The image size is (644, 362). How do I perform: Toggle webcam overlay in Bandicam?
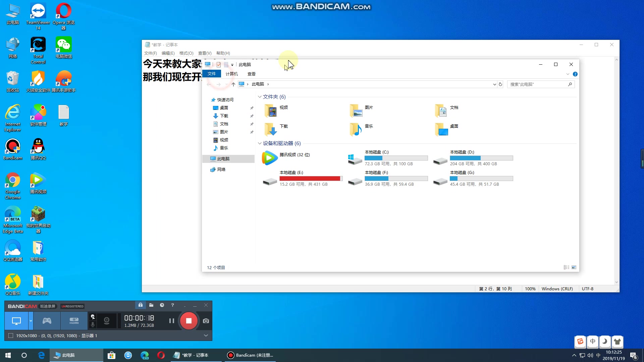click(107, 321)
